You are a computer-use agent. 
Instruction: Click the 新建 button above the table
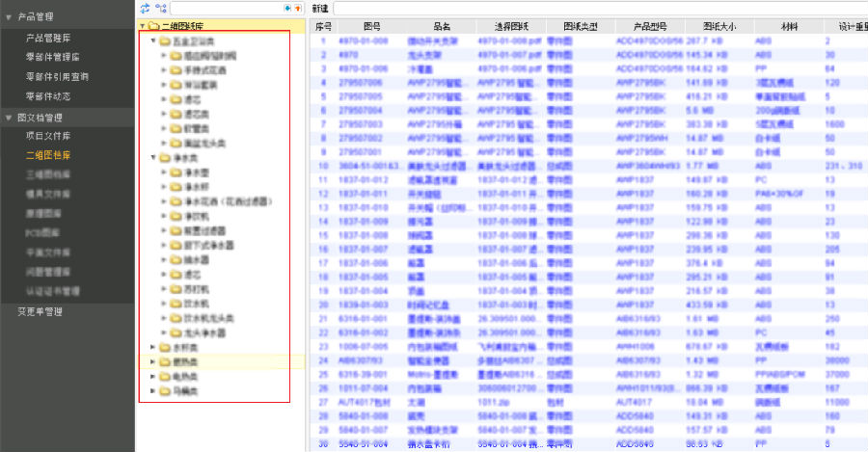tap(321, 8)
